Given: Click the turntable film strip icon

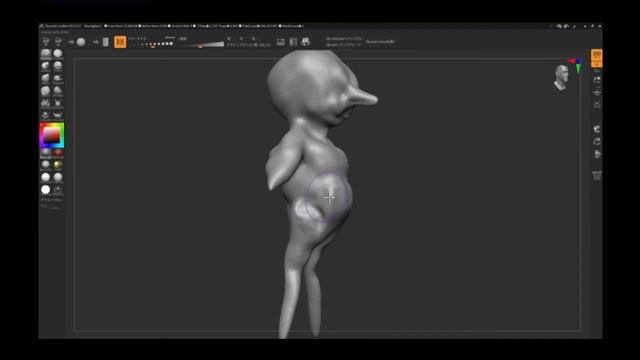Looking at the screenshot, I should 293,42.
